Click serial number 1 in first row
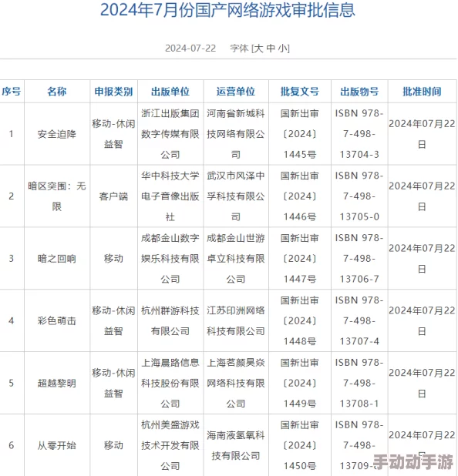The height and width of the screenshot is (476, 458). pyautogui.click(x=12, y=134)
